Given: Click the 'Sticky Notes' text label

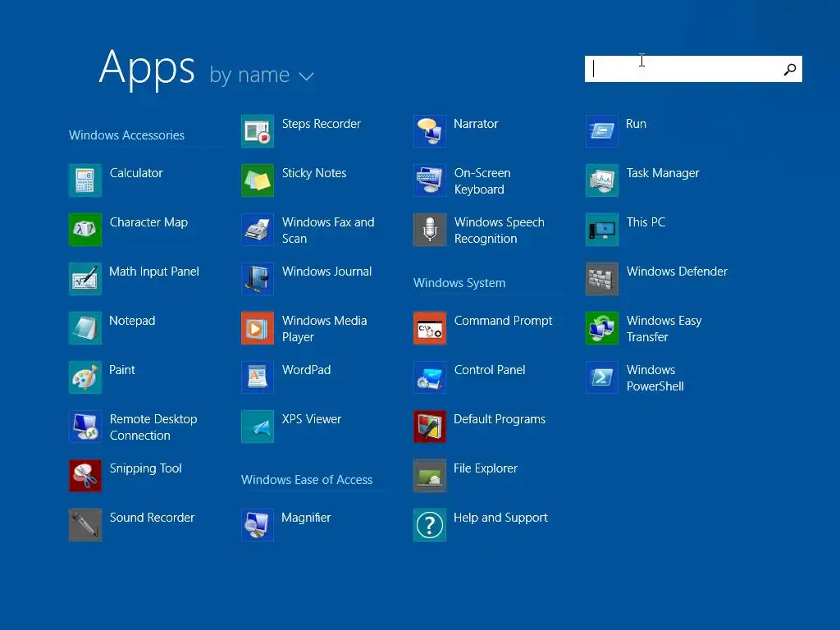Looking at the screenshot, I should click(x=314, y=174).
